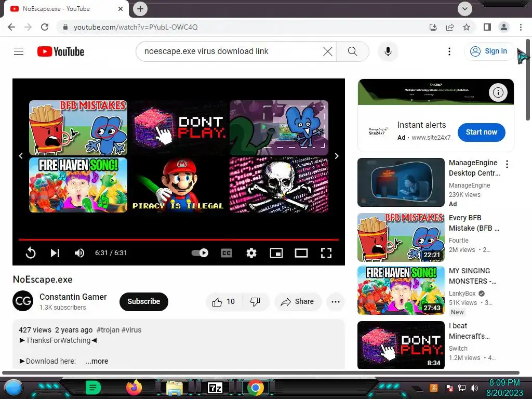Viewport: 532px width, 399px height.
Task: Click the system tray volume icon
Action: (474, 388)
